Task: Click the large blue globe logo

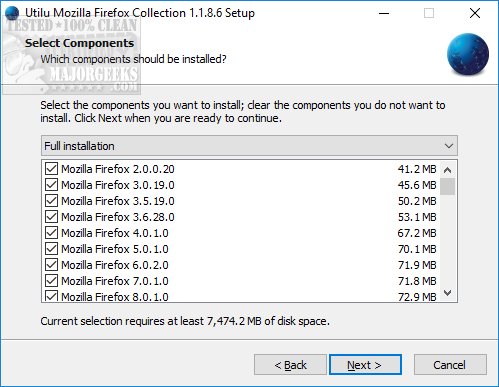Action: click(468, 54)
